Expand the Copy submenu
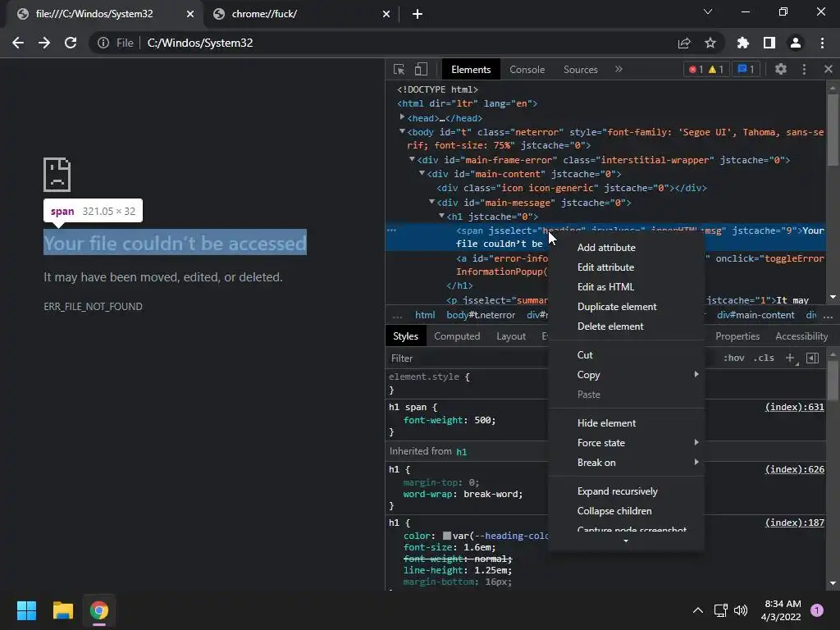The image size is (840, 630). [626, 375]
